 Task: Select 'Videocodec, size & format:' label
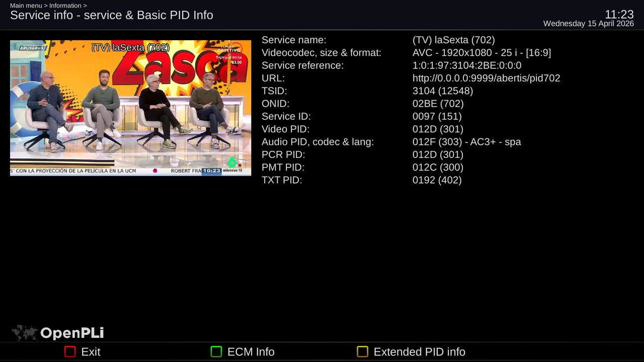click(x=321, y=53)
